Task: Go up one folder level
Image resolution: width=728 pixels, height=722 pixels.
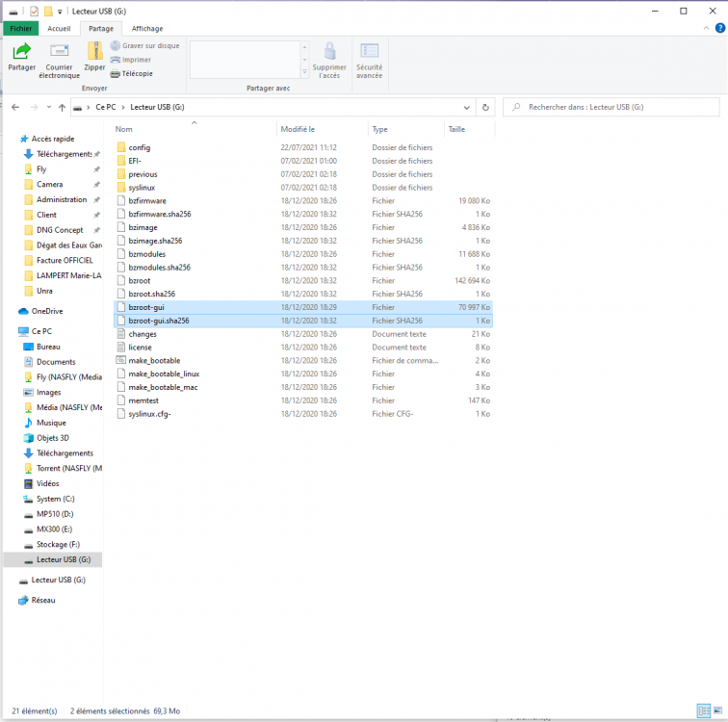Action: [x=63, y=107]
